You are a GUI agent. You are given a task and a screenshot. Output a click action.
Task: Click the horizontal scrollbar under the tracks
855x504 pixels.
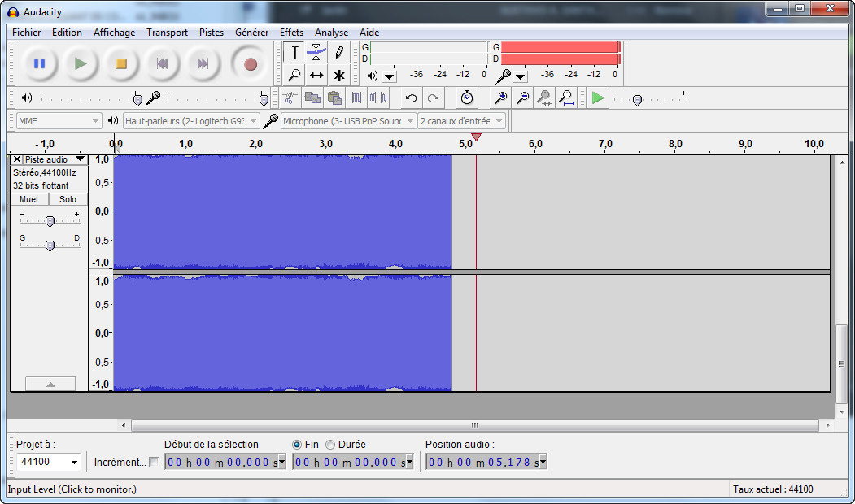coord(474,425)
